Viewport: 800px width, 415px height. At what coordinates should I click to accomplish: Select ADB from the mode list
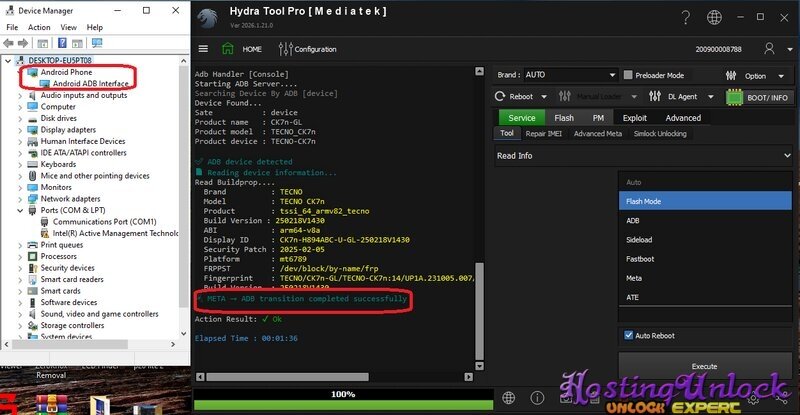(633, 220)
